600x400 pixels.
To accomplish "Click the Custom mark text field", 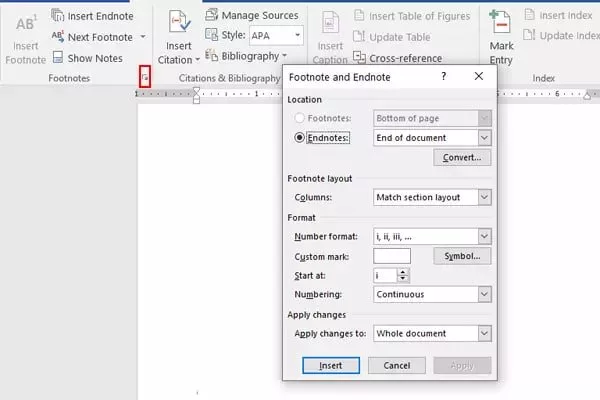I will pyautogui.click(x=392, y=256).
